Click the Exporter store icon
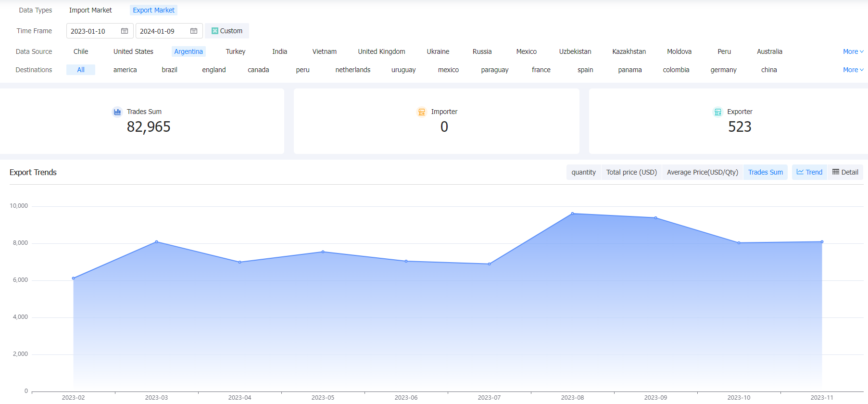The width and height of the screenshot is (868, 404). 717,112
